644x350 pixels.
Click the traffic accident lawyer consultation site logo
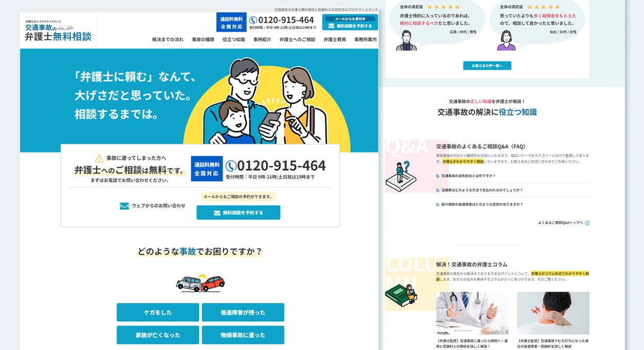58,31
